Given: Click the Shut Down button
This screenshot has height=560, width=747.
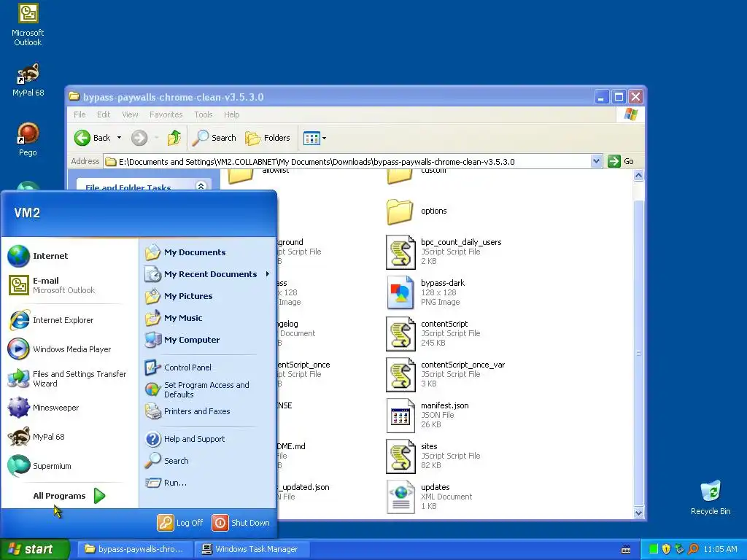Looking at the screenshot, I should tap(241, 522).
